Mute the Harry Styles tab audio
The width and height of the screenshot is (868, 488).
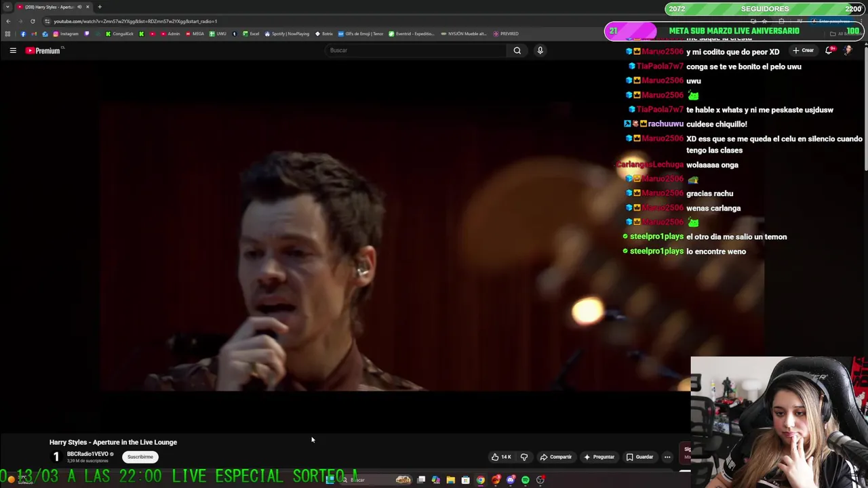(x=79, y=7)
